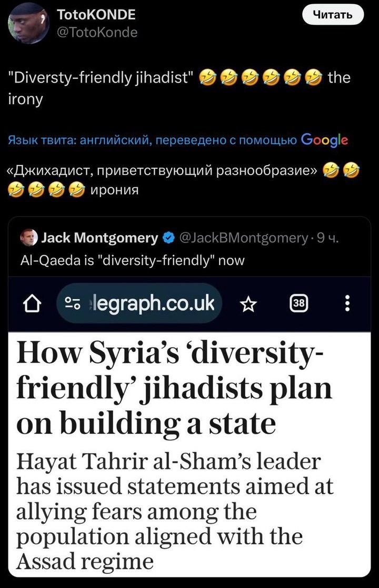379x588 pixels.
Task: Open the quoted tweet's 9 ч. timestamp
Action: [x=327, y=238]
